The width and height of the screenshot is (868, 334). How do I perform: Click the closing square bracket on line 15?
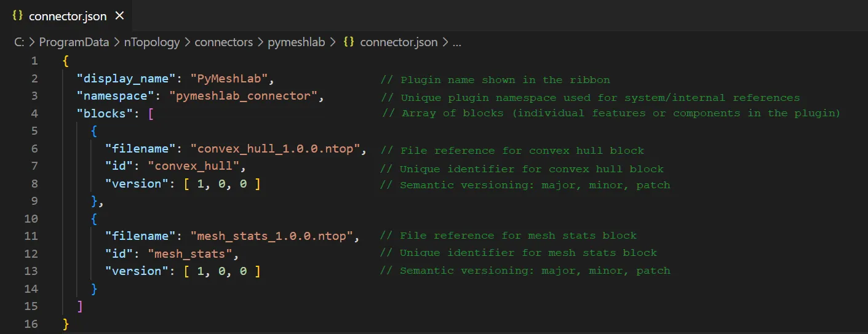(x=79, y=306)
